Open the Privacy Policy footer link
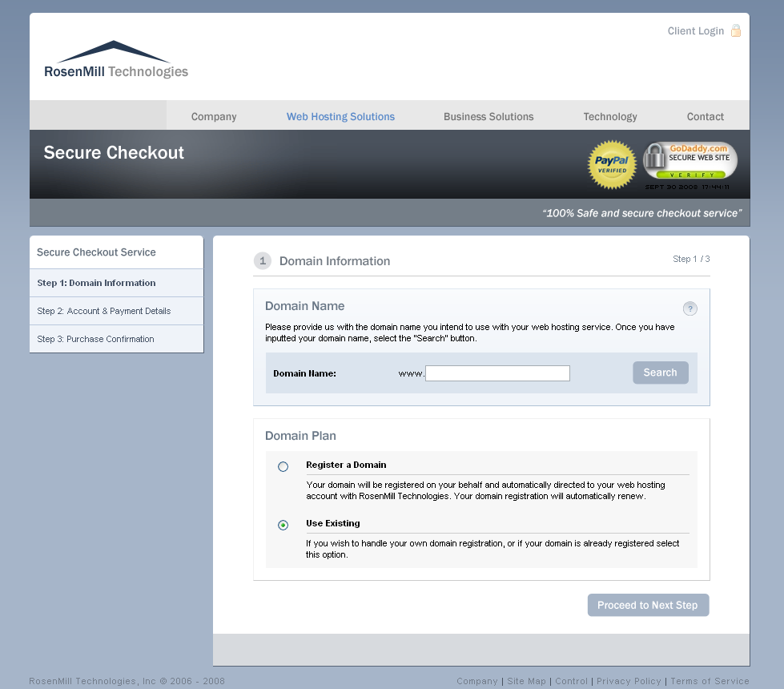The width and height of the screenshot is (784, 689). (629, 681)
